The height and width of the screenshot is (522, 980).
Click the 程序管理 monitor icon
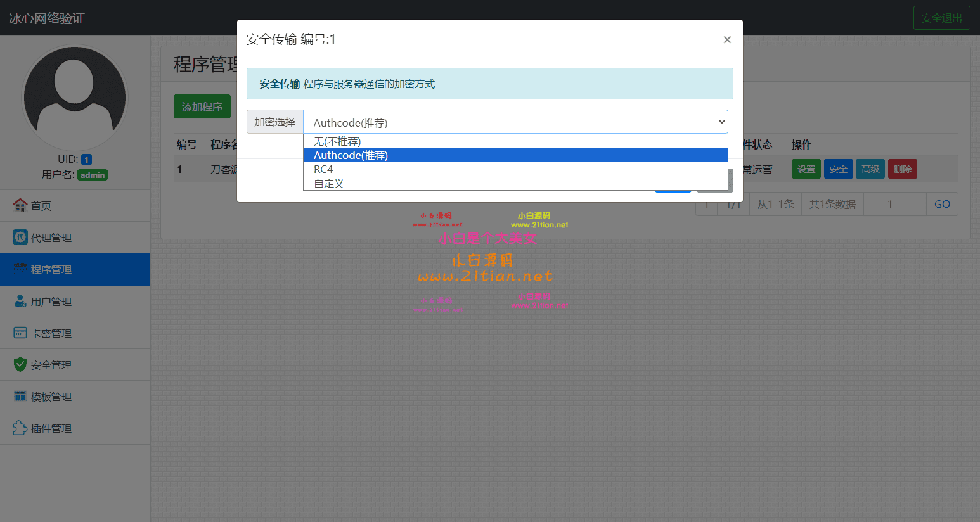pyautogui.click(x=22, y=269)
